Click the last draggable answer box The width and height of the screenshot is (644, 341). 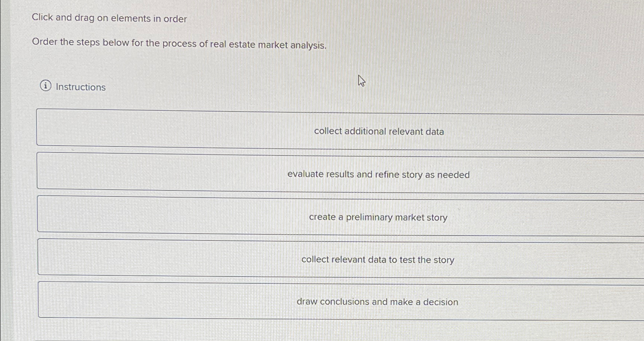(341, 298)
